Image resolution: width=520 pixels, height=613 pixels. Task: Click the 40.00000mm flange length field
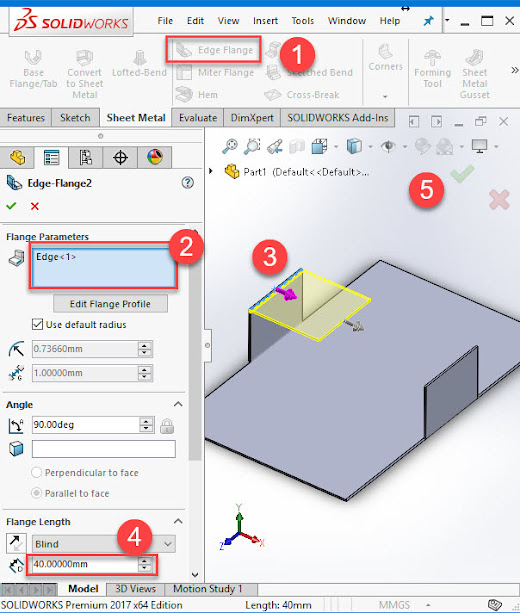85,564
